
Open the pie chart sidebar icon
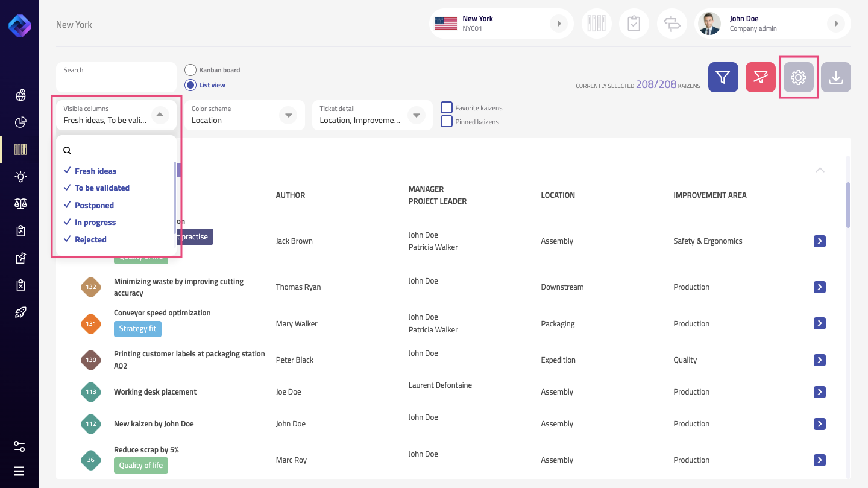click(x=20, y=122)
